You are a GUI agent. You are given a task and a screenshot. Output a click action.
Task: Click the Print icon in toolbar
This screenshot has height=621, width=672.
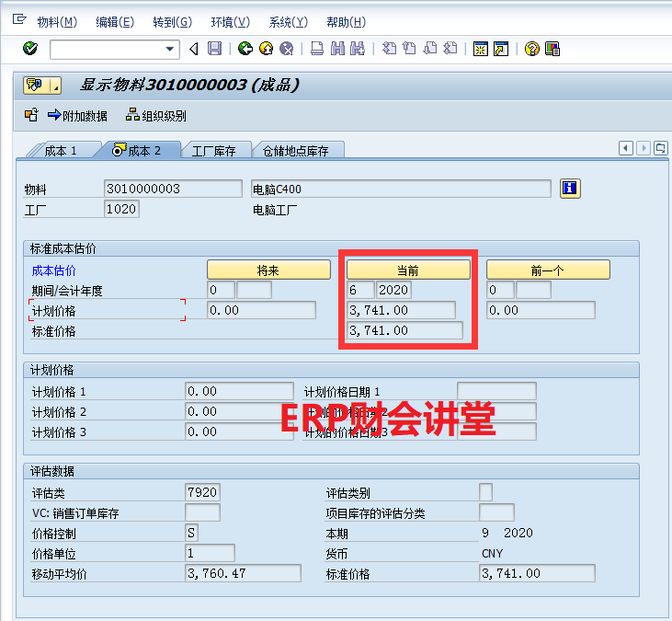(317, 49)
